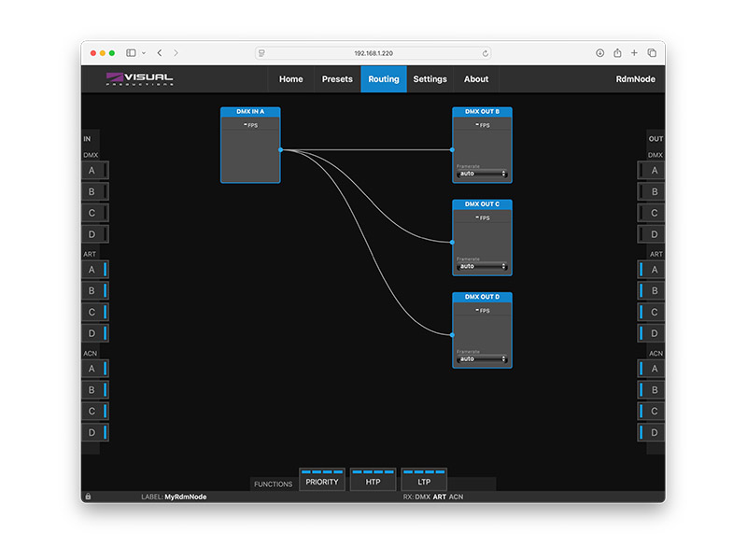The image size is (747, 560).
Task: Click the Visual Productions logo
Action: (140, 79)
